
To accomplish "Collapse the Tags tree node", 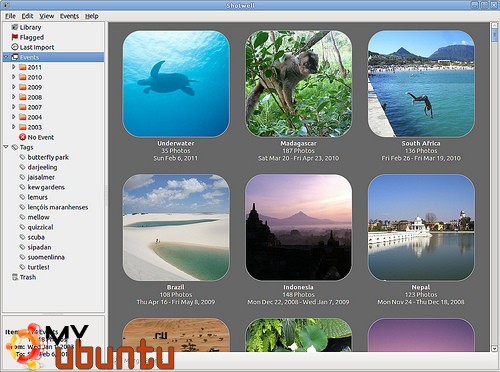I will pyautogui.click(x=6, y=147).
